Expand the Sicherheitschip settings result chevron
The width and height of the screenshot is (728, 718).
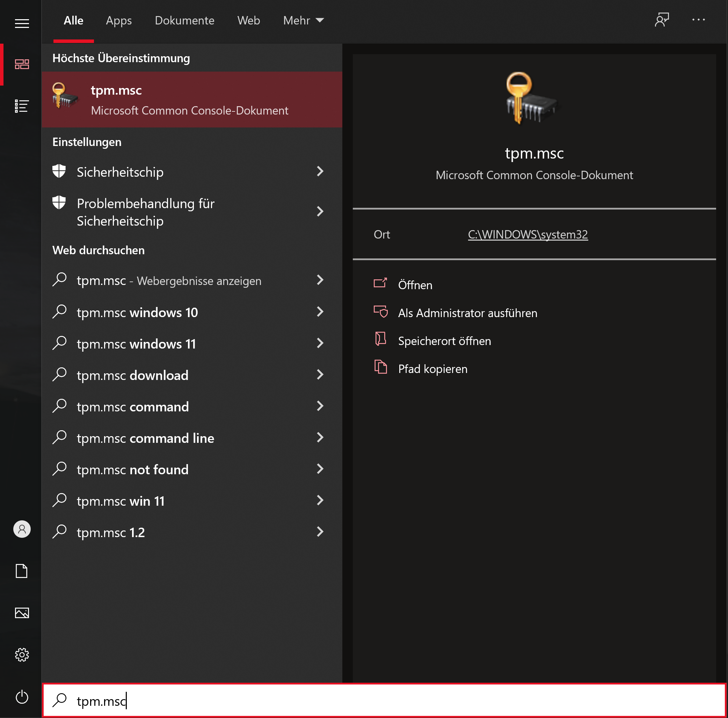[x=320, y=172]
